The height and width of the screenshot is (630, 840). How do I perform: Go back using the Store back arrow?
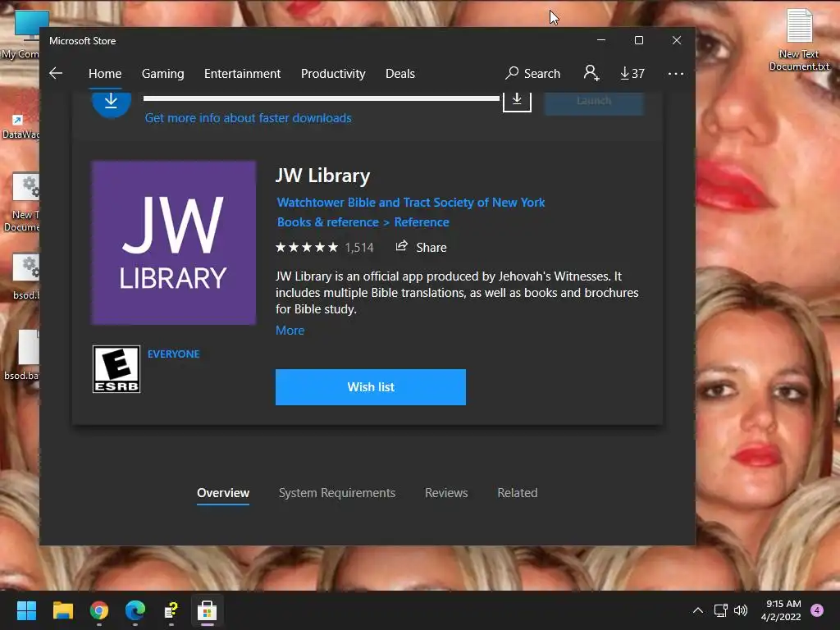56,73
